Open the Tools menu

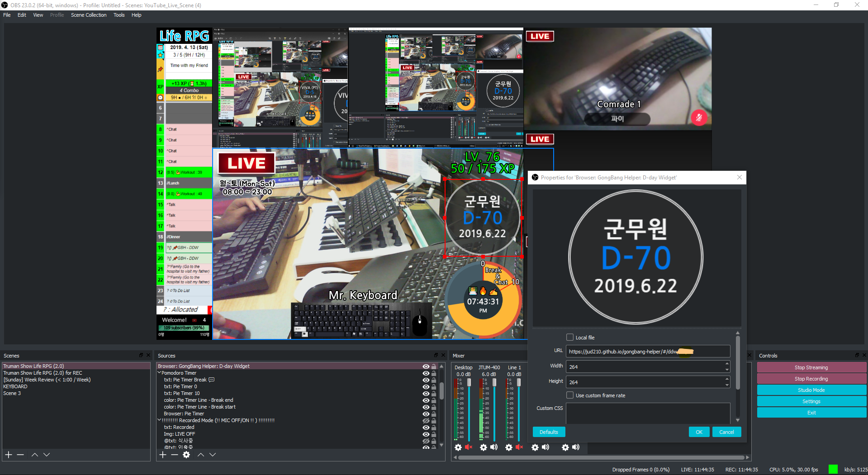[x=119, y=15]
